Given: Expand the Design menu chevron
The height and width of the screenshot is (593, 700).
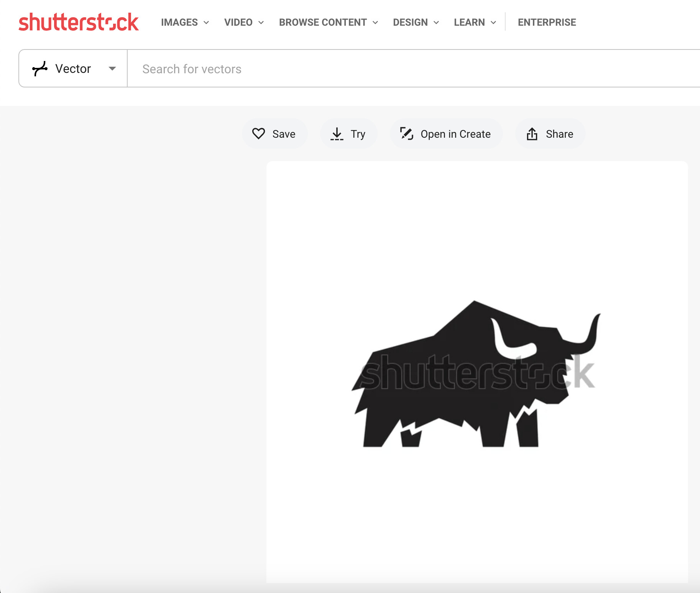Looking at the screenshot, I should 436,23.
